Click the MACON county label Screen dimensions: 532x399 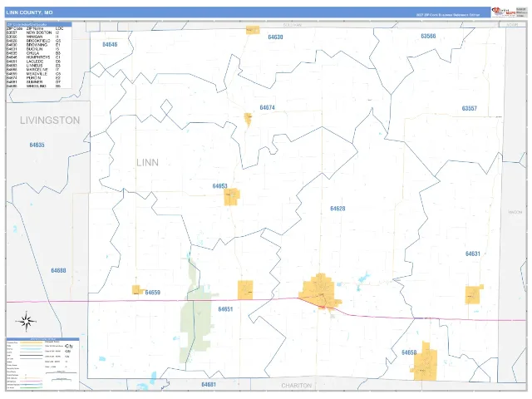pyautogui.click(x=515, y=212)
